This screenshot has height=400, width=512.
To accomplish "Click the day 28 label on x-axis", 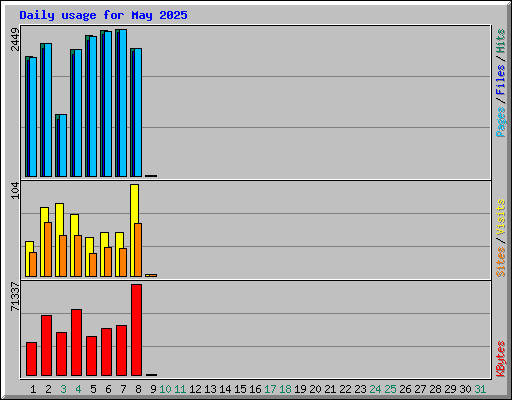I will [435, 389].
